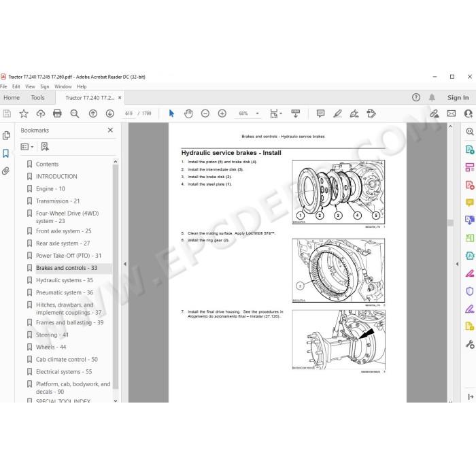This screenshot has height=476, width=476.
Task: Toggle the Bookmarks panel icon
Action: [5, 153]
